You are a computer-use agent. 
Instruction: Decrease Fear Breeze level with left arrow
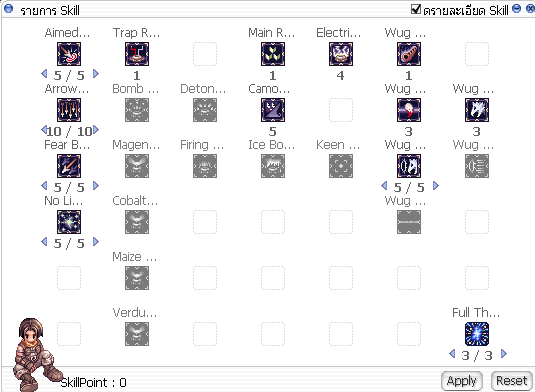[44, 186]
